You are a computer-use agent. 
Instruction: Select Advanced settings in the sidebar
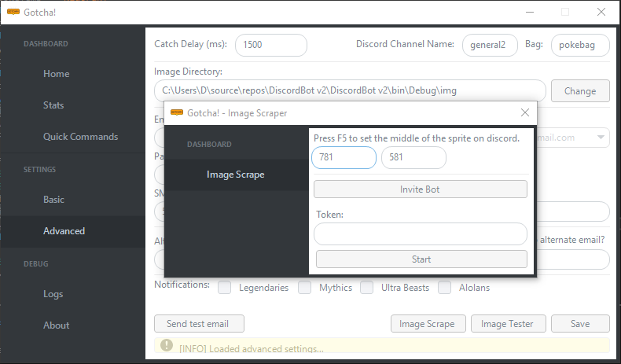click(x=72, y=232)
